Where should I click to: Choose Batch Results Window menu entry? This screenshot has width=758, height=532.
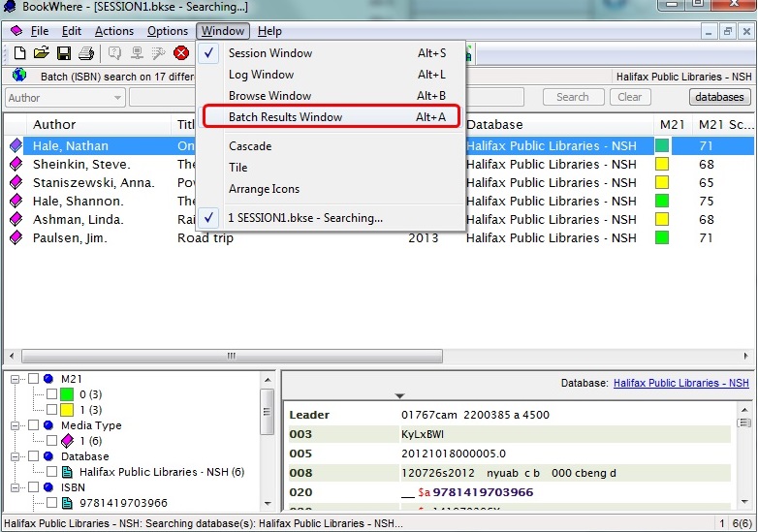[332, 117]
